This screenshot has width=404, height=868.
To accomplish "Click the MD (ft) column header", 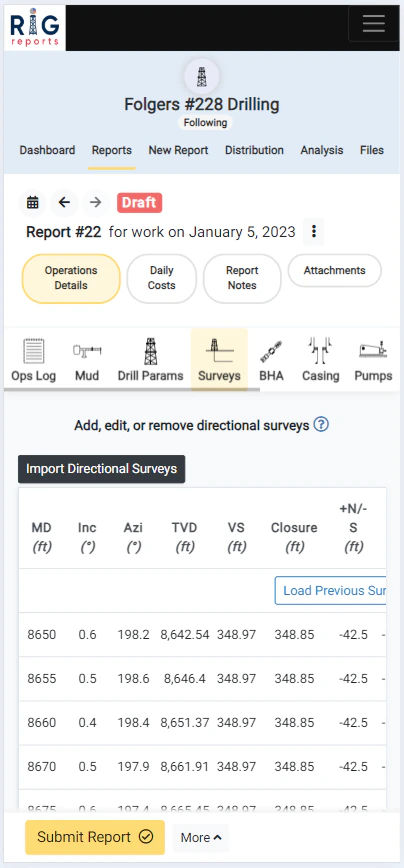I will click(x=42, y=537).
